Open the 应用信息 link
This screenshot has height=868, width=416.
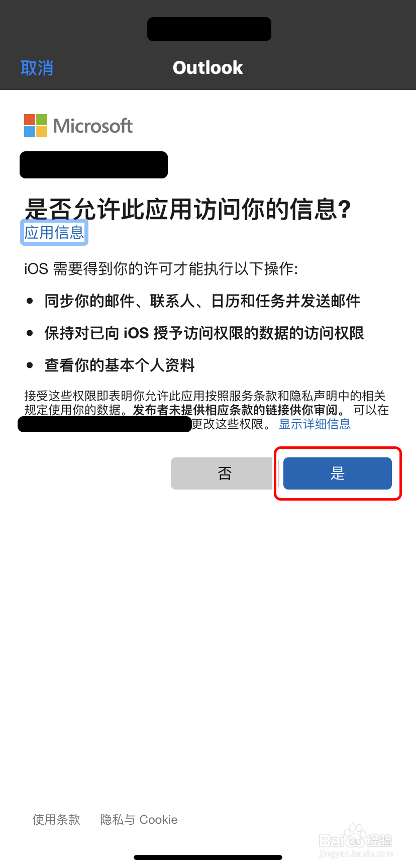point(54,232)
